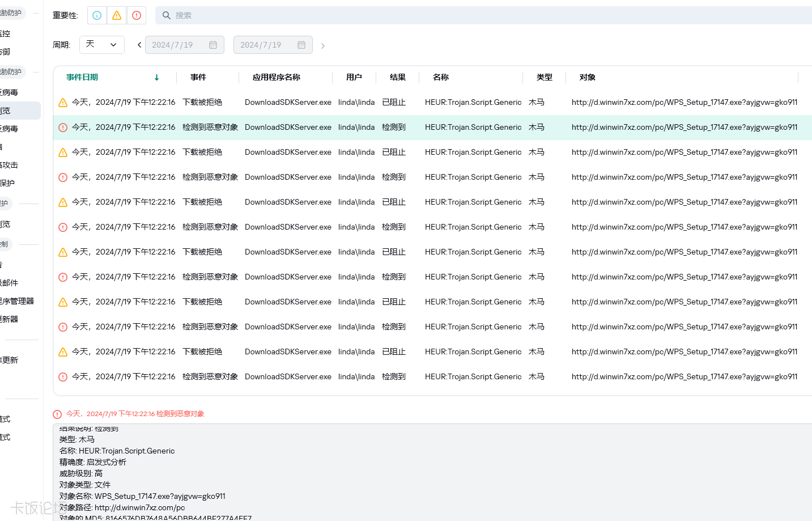
Task: Click red detail title 检测到恶意对象
Action: point(180,414)
